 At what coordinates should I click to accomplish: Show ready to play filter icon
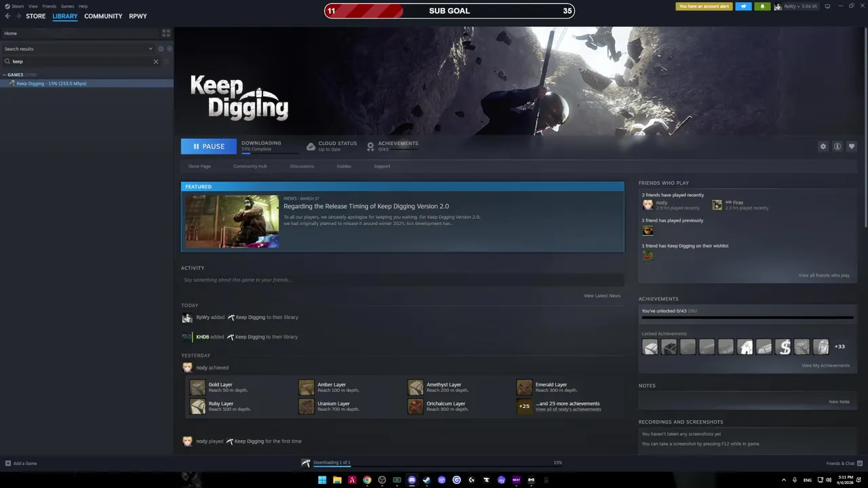170,49
